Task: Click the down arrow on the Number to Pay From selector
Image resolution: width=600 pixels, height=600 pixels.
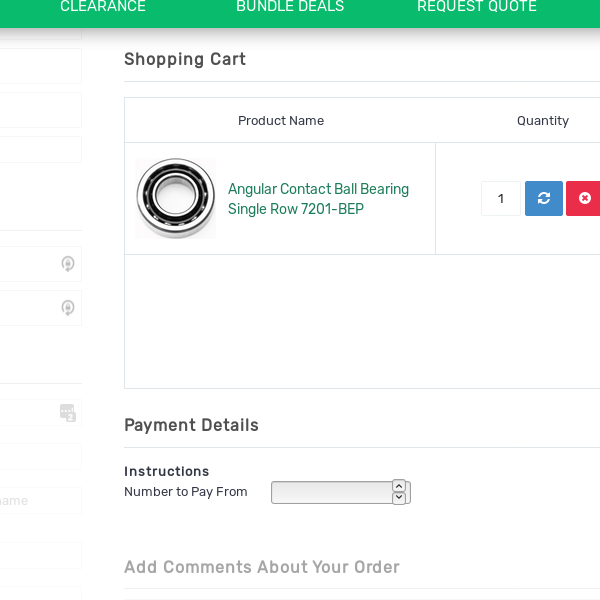Action: click(x=399, y=498)
